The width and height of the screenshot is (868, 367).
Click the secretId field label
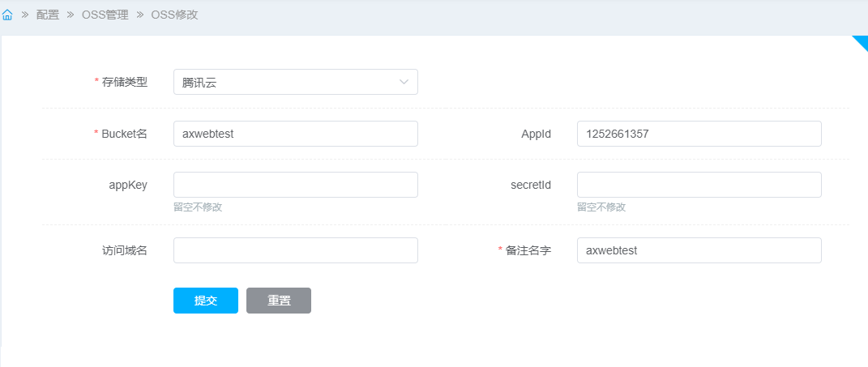coord(531,185)
